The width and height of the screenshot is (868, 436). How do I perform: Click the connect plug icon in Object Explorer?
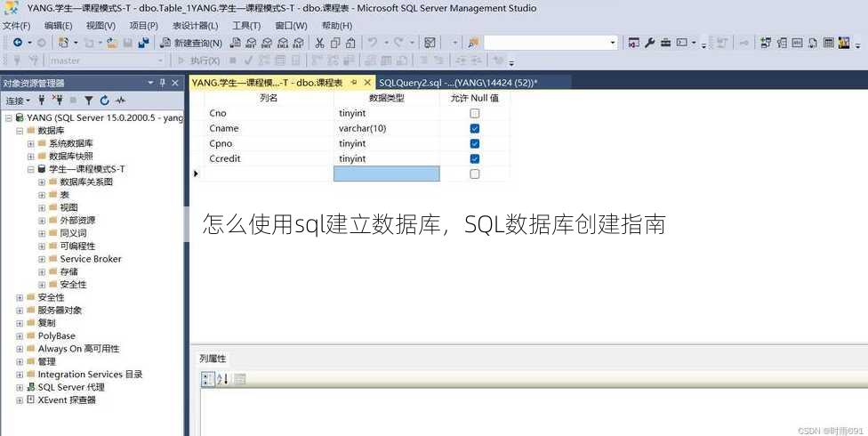[x=41, y=101]
